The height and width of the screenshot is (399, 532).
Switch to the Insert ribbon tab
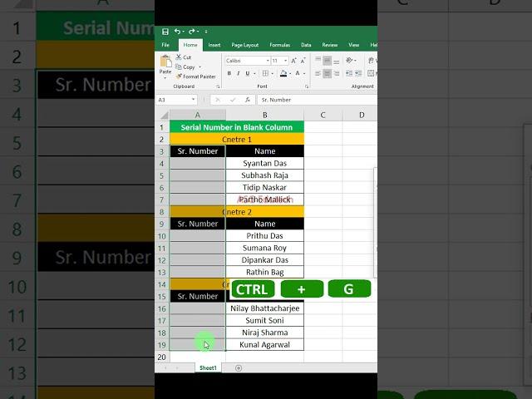tap(214, 45)
